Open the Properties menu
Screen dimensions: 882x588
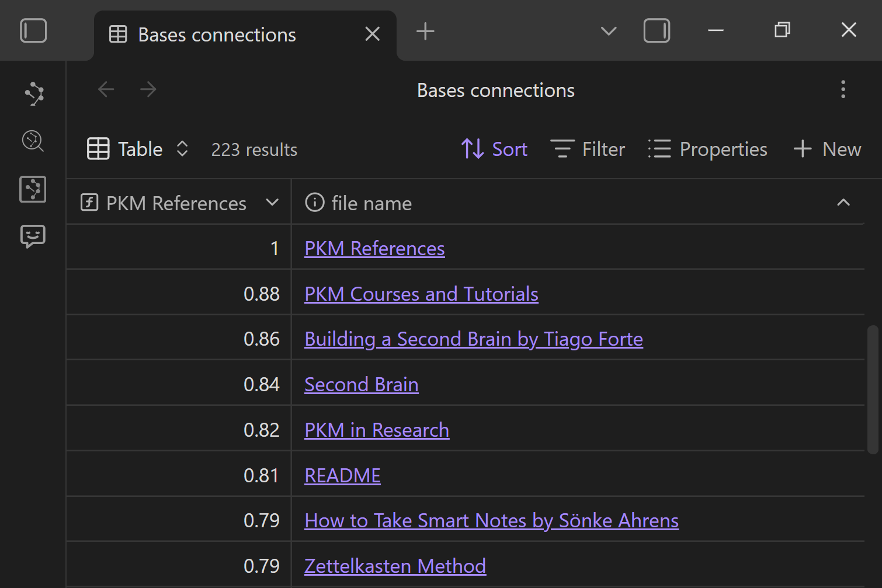point(707,149)
